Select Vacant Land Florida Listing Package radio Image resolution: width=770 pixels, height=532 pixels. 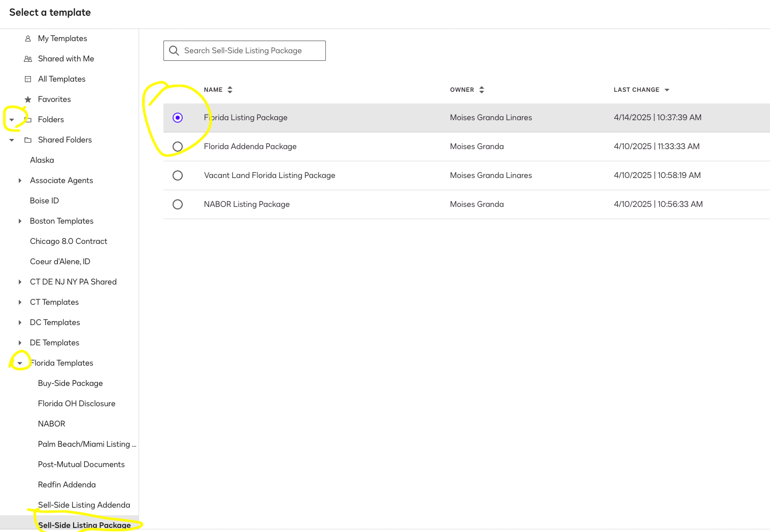[178, 175]
